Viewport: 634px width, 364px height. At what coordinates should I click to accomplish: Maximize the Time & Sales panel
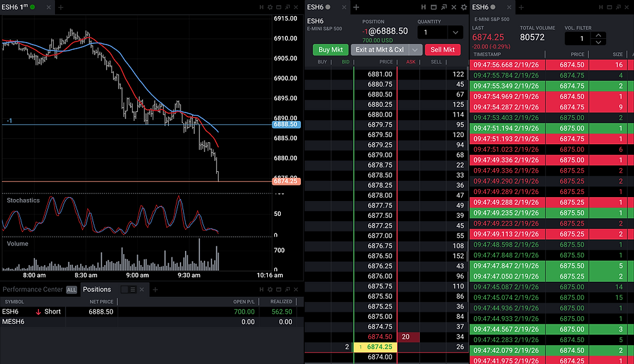[x=609, y=7]
